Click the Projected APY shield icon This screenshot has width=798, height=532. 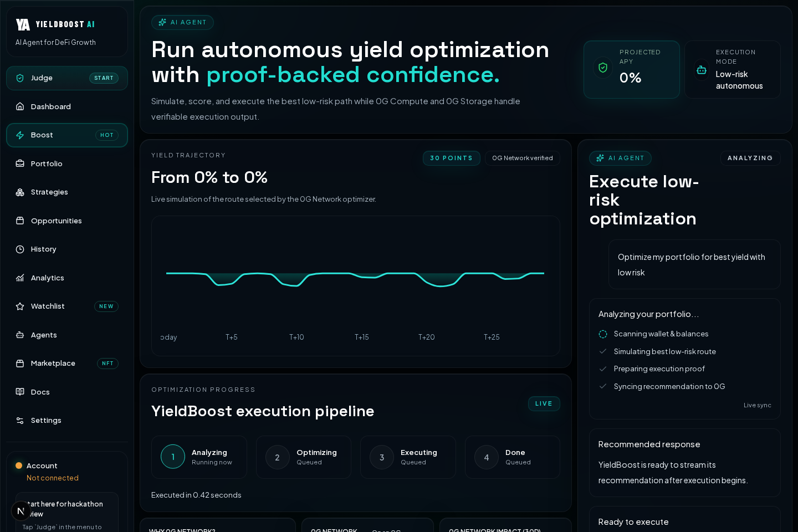[603, 68]
